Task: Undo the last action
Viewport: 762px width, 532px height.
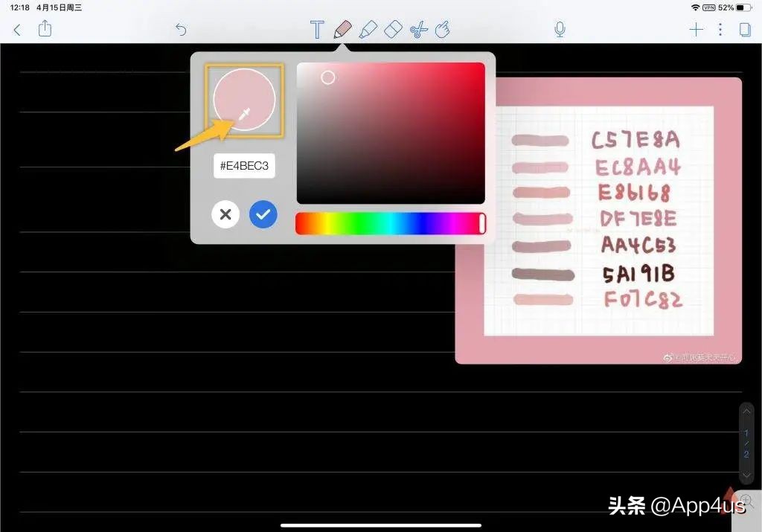Action: click(179, 29)
